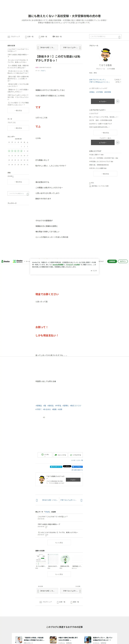Open 記事一覧 in the top navigation

point(29,36)
